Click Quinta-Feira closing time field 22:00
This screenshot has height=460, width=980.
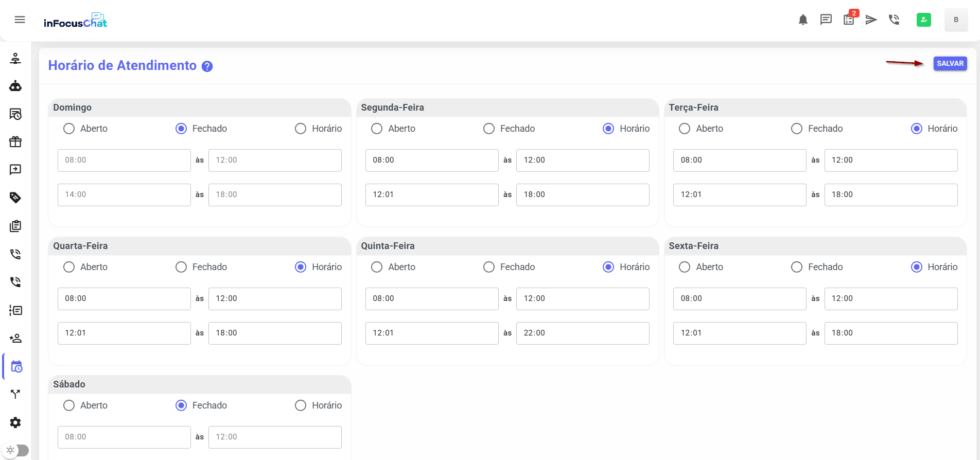click(582, 333)
